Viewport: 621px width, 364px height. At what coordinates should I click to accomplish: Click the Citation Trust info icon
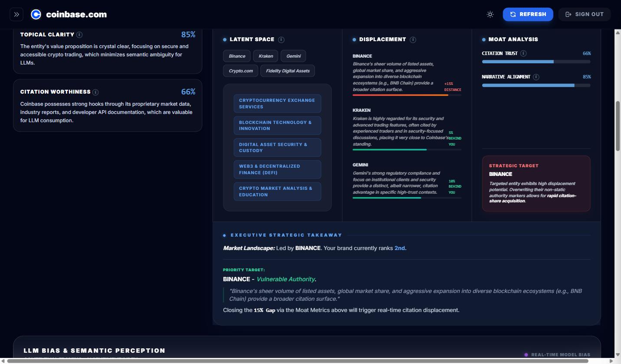[524, 53]
